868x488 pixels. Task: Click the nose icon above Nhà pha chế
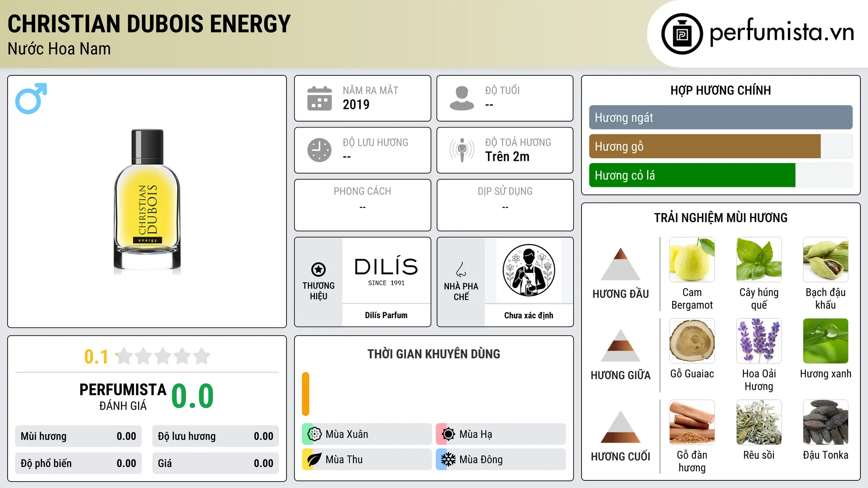click(461, 269)
